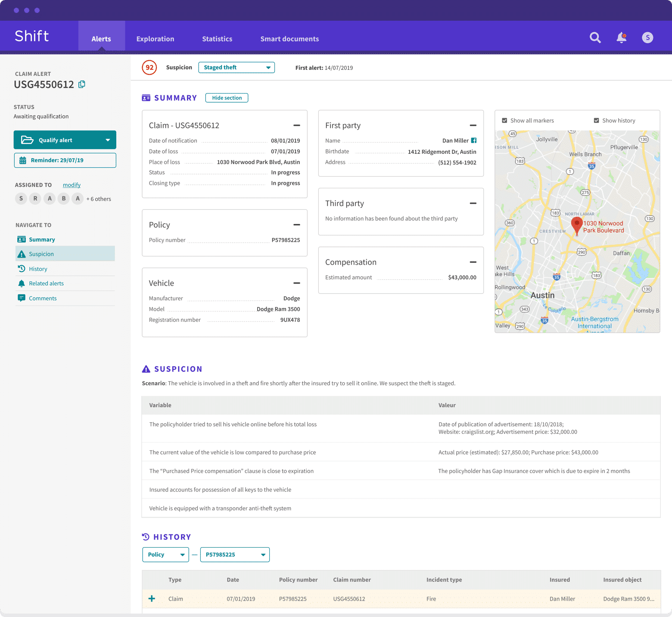This screenshot has height=617, width=672.
Task: Open Comments via speech bubble icon
Action: [22, 298]
